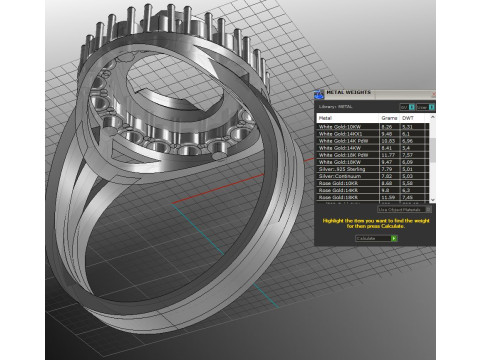Click the Grams column header
This screenshot has height=360, width=480.
(389, 118)
